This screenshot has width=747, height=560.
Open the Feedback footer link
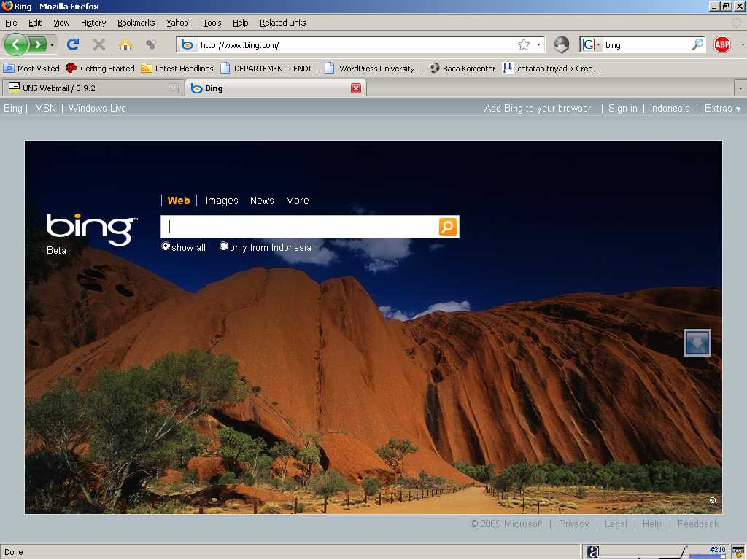click(698, 524)
